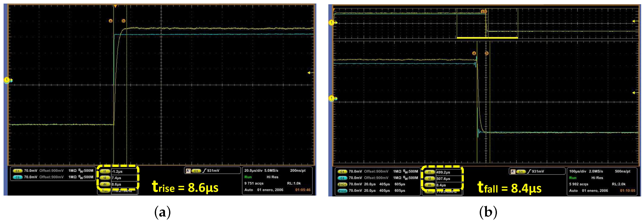The height and width of the screenshot is (224, 644).
Task: Click the yellow zoom window bar in overview
Action: (487, 38)
